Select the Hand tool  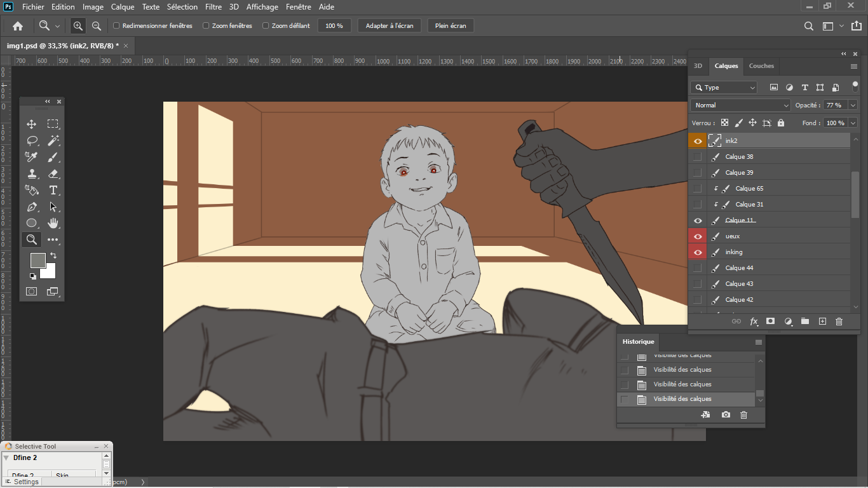tap(53, 223)
